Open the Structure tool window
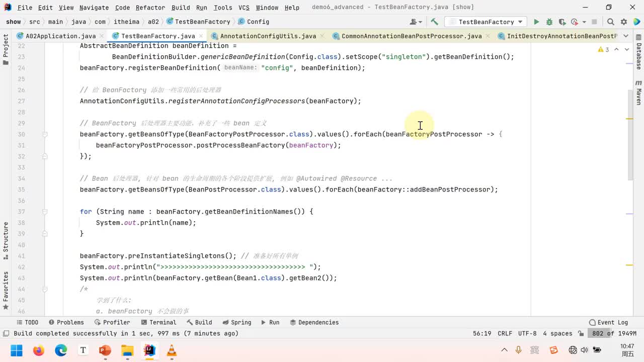 point(6,240)
